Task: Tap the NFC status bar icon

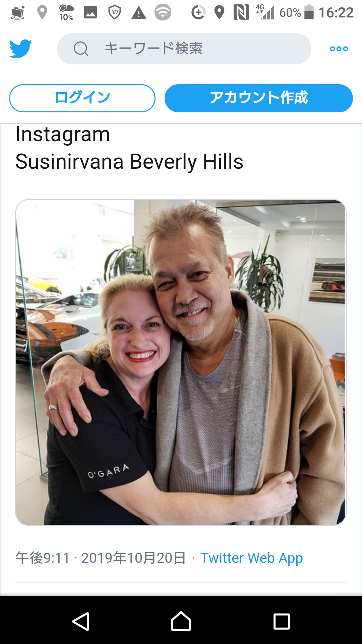Action: (241, 12)
